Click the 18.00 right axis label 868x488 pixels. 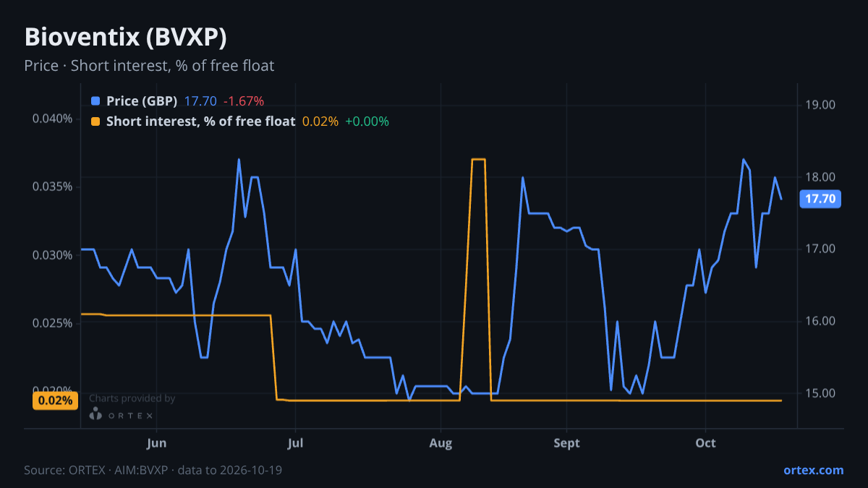click(820, 177)
